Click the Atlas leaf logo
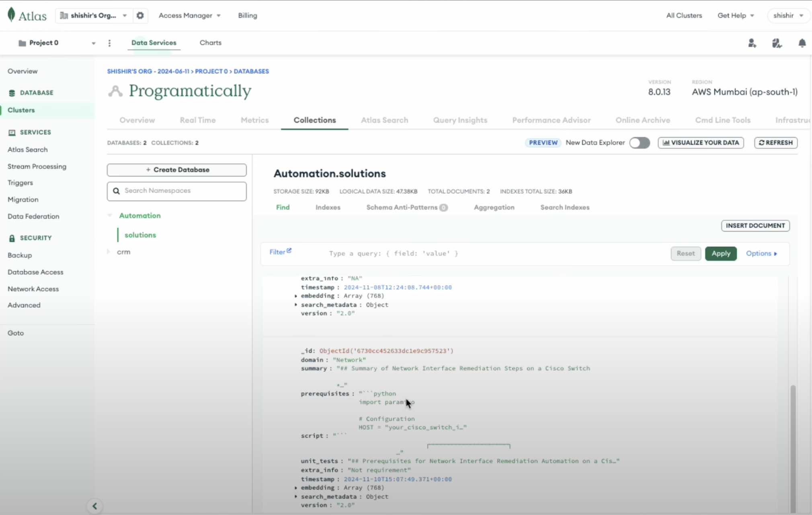Image resolution: width=812 pixels, height=515 pixels. tap(11, 15)
